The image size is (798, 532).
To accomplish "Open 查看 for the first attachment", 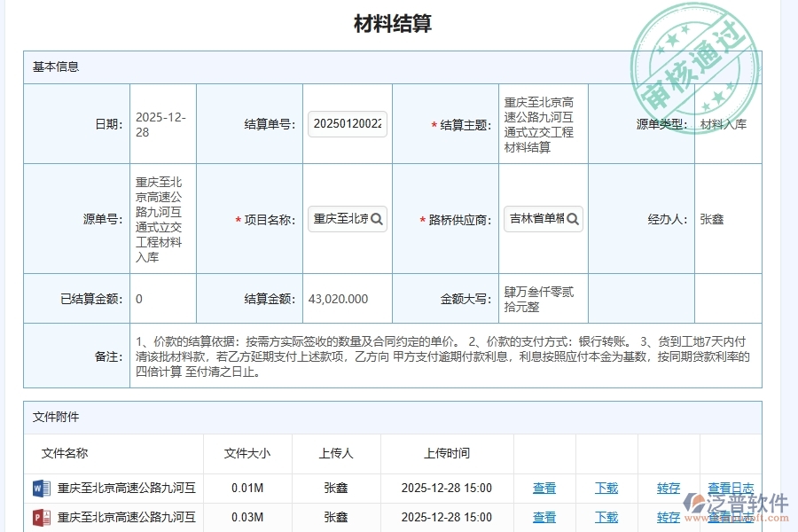I will pyautogui.click(x=544, y=488).
